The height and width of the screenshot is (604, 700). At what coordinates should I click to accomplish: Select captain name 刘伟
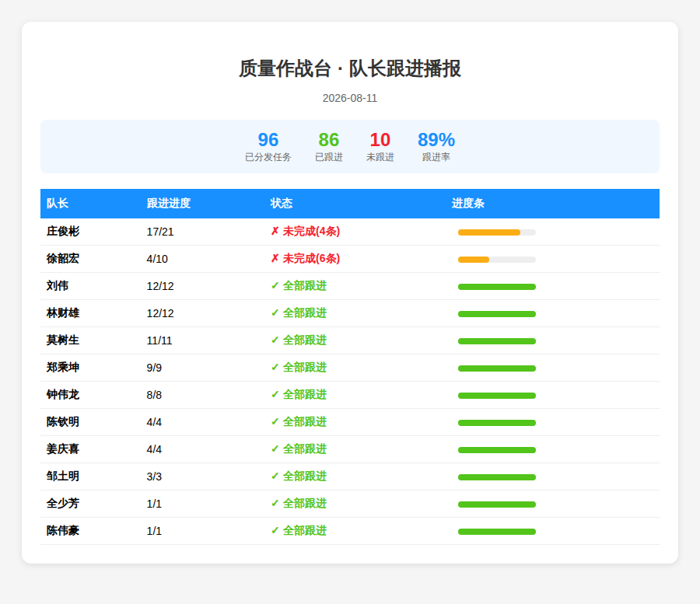(x=57, y=286)
